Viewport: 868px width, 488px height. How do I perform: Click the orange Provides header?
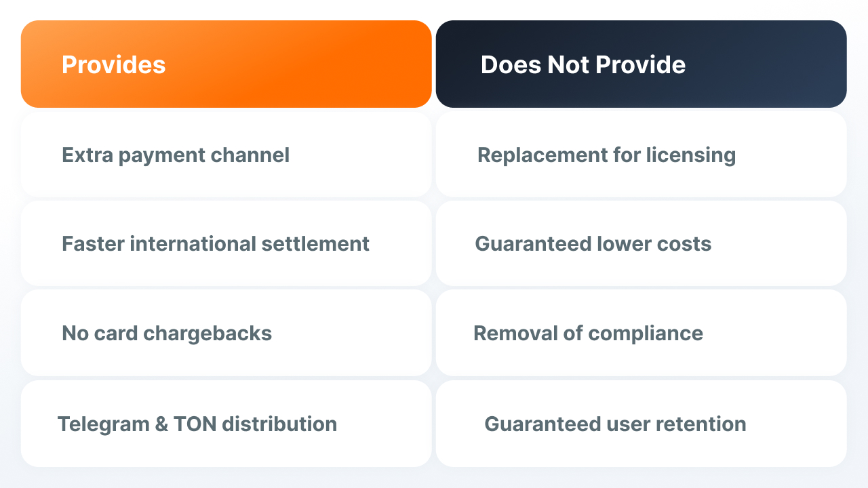226,64
